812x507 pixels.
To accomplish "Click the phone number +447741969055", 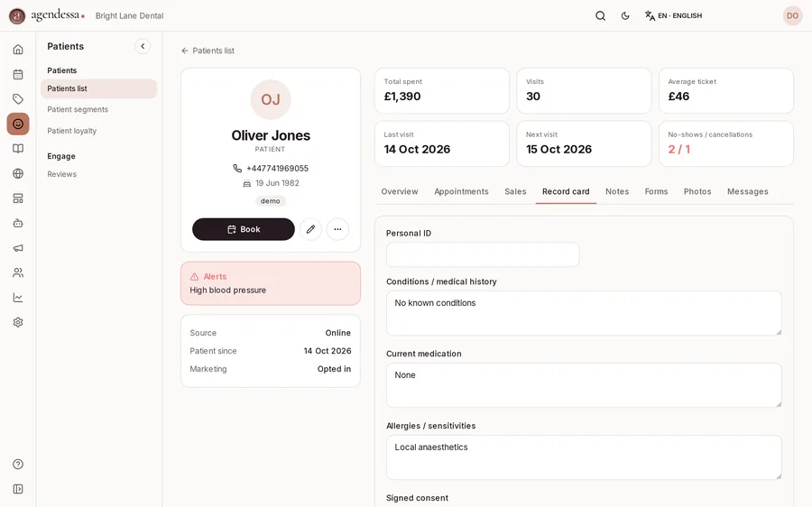I will tap(277, 169).
